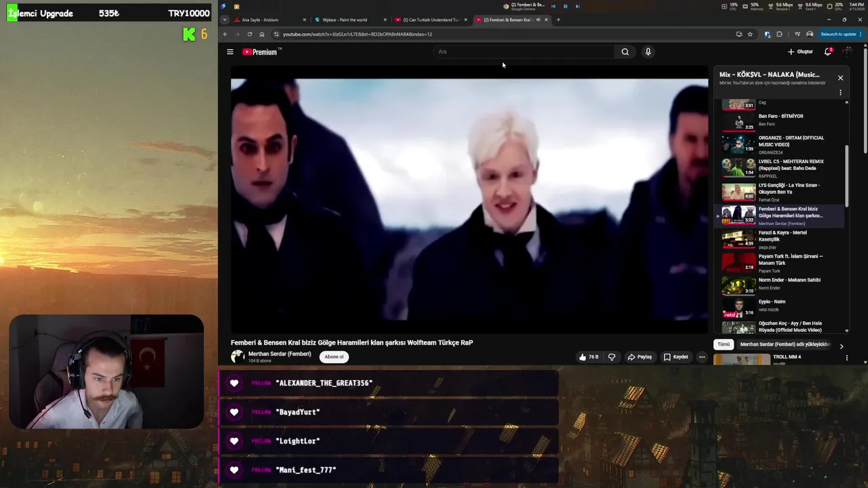The width and height of the screenshot is (868, 488).
Task: Start voice search with microphone icon
Action: 648,52
